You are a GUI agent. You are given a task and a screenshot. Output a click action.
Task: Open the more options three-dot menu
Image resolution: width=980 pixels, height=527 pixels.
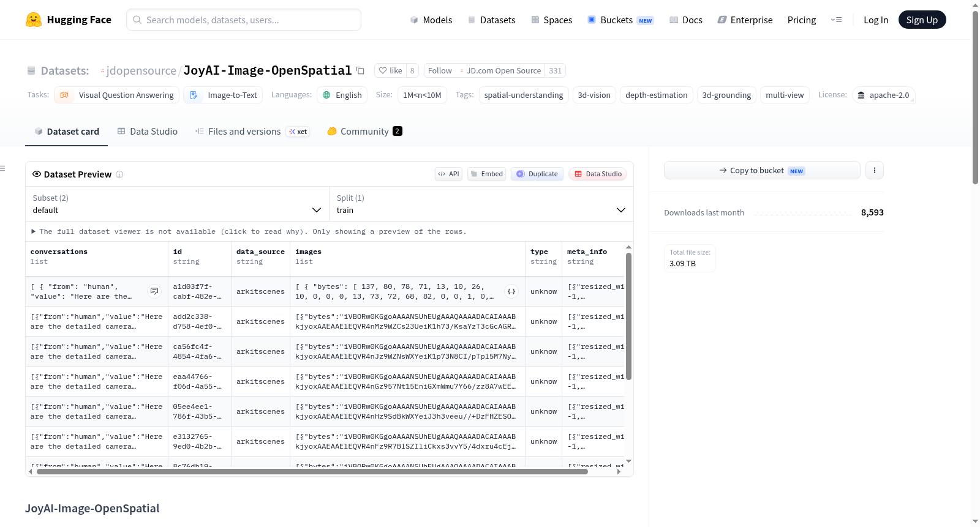point(875,170)
